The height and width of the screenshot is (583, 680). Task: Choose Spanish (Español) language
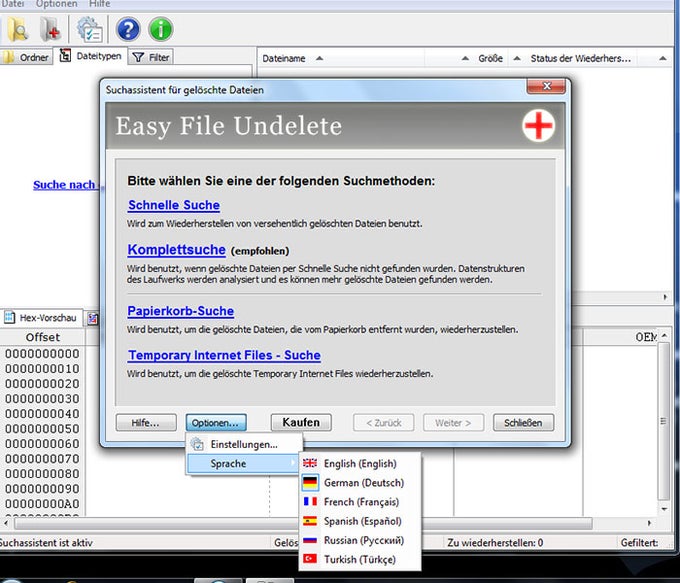tap(360, 521)
